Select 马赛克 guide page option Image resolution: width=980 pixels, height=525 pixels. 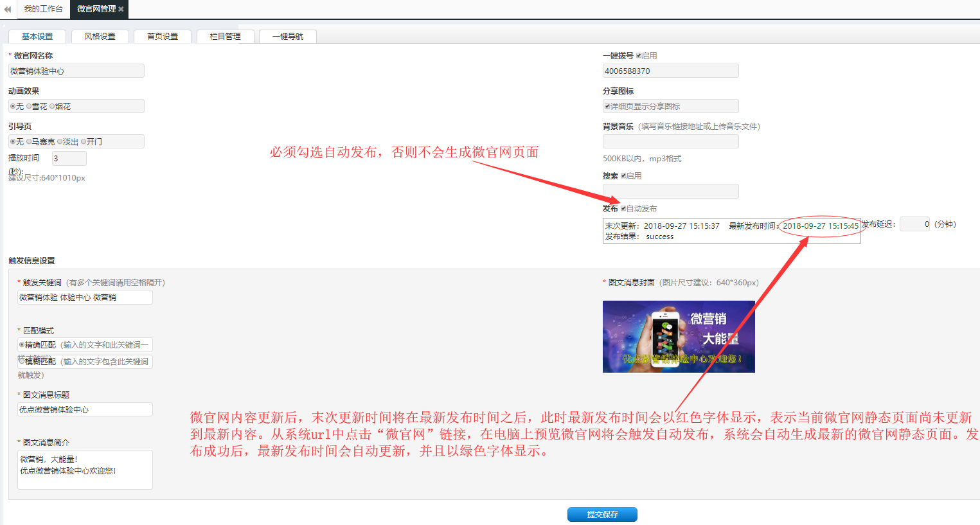pyautogui.click(x=29, y=142)
